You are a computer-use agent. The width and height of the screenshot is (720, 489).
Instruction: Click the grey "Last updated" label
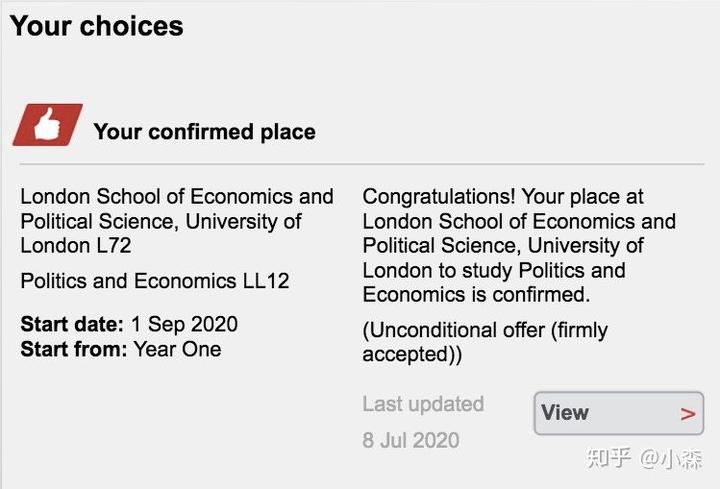click(x=423, y=404)
